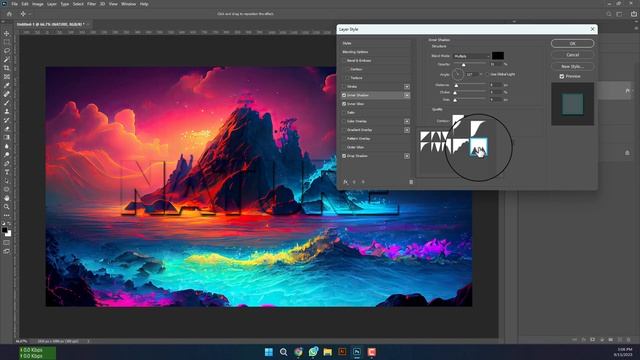Enable the Bevel & Emboss checkbox

coord(344,60)
